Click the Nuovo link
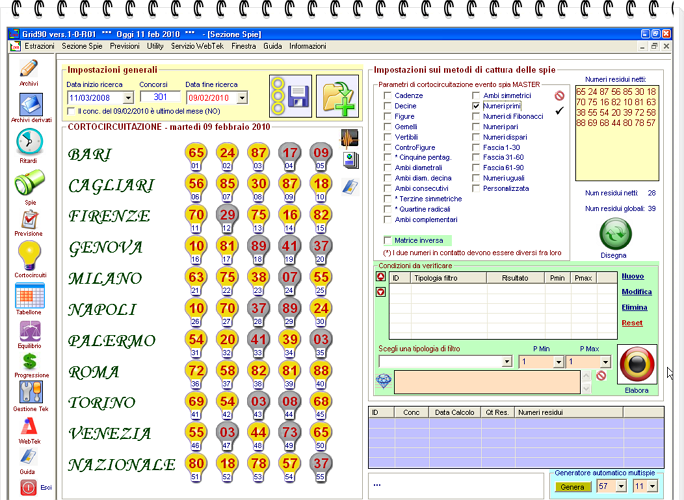This screenshot has height=500, width=684. [x=632, y=275]
